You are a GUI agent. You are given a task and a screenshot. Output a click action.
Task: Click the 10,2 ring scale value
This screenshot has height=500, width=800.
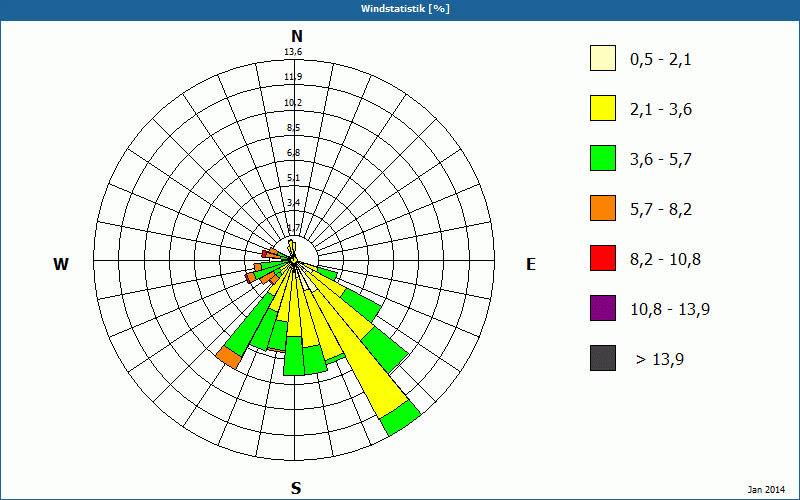coord(293,103)
